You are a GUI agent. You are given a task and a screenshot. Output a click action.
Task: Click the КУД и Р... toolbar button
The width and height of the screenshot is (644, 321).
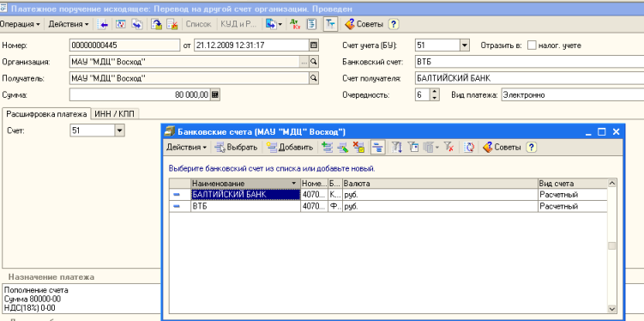point(238,24)
